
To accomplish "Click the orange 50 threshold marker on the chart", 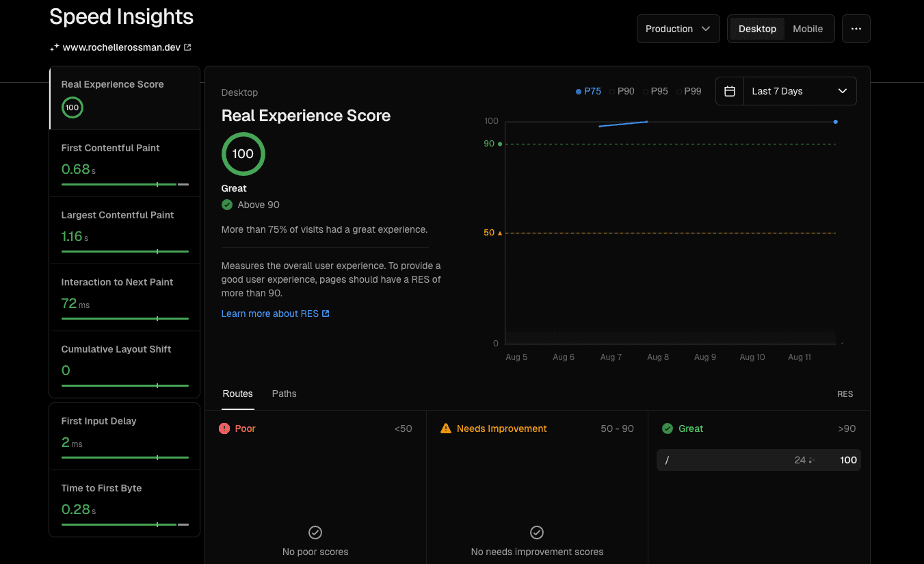I will tap(500, 233).
